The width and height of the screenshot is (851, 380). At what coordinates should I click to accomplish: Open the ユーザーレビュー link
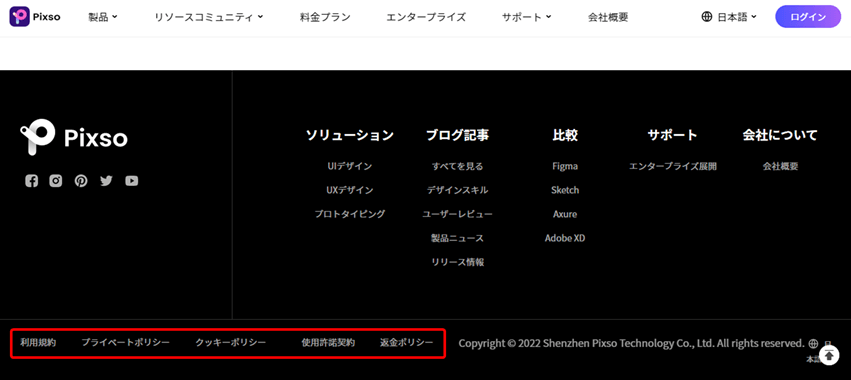click(458, 214)
